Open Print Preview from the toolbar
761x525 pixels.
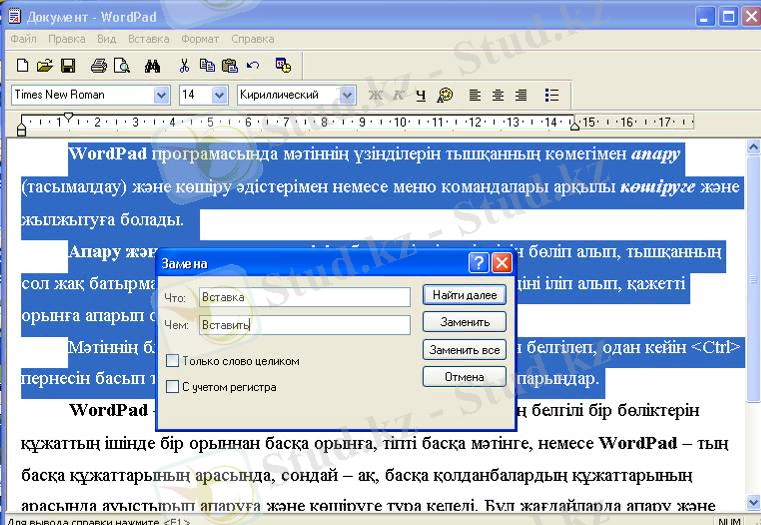click(122, 66)
